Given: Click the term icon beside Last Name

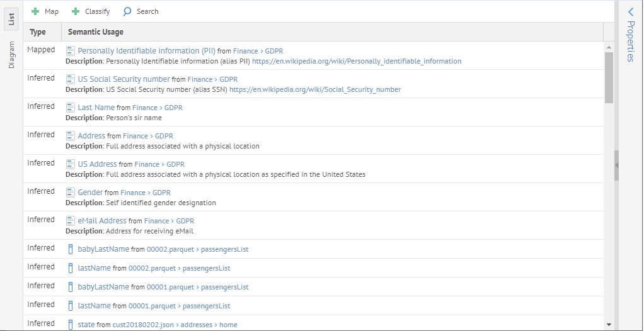Looking at the screenshot, I should 71,108.
